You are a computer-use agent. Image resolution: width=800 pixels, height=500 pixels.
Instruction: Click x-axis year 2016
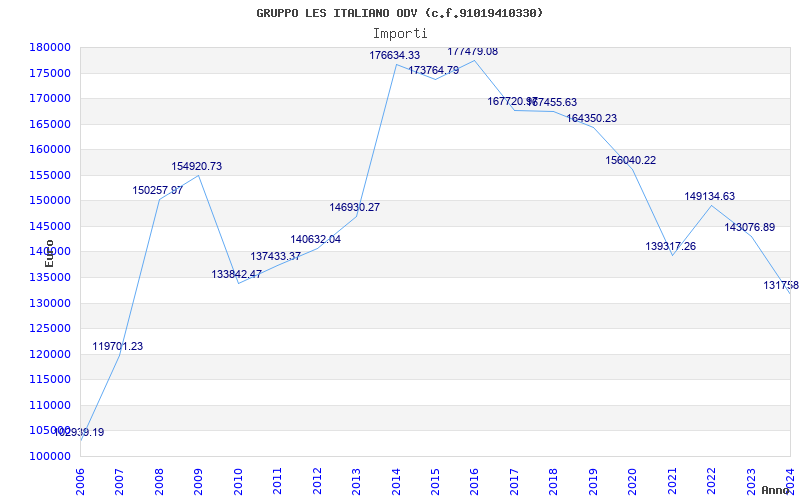tap(475, 480)
